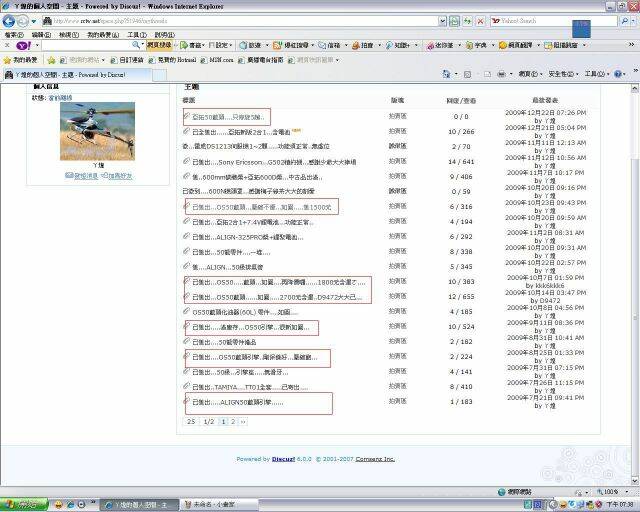
Task: Open the address bar dropdown arrow
Action: pos(442,21)
